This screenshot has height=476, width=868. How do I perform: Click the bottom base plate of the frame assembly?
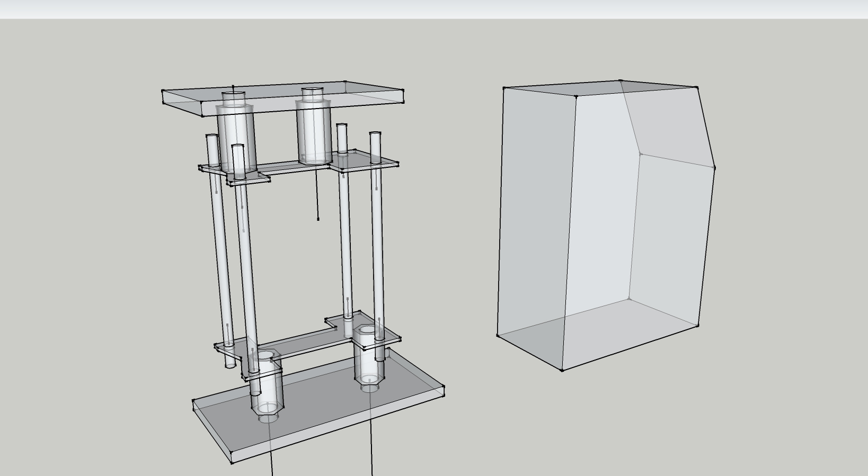[318, 405]
